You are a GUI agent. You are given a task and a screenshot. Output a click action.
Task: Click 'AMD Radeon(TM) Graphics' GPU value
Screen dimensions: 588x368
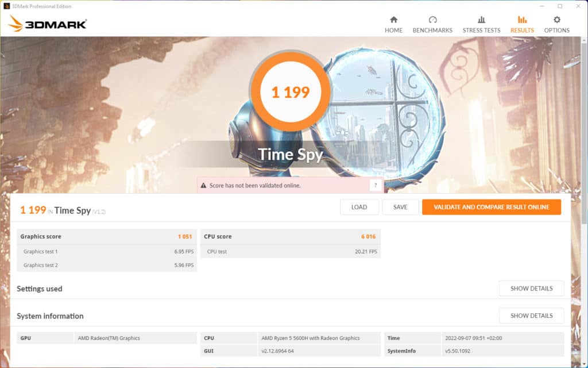point(109,338)
